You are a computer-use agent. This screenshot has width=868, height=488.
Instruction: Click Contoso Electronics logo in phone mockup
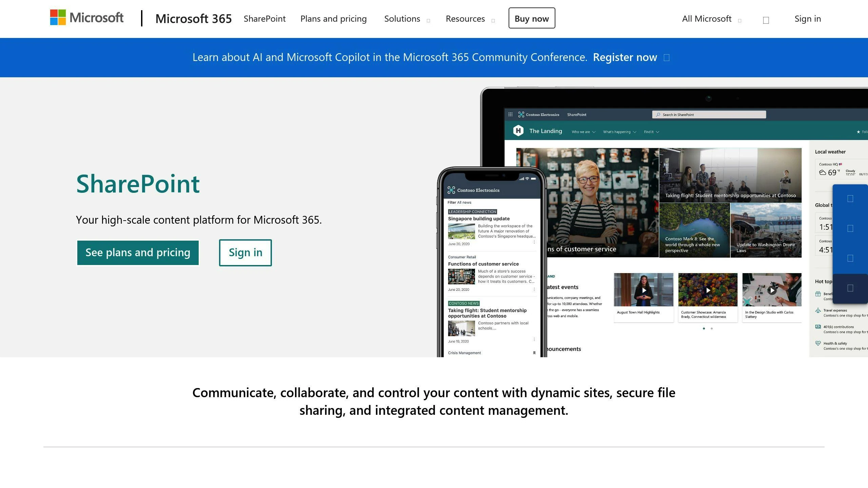click(473, 190)
